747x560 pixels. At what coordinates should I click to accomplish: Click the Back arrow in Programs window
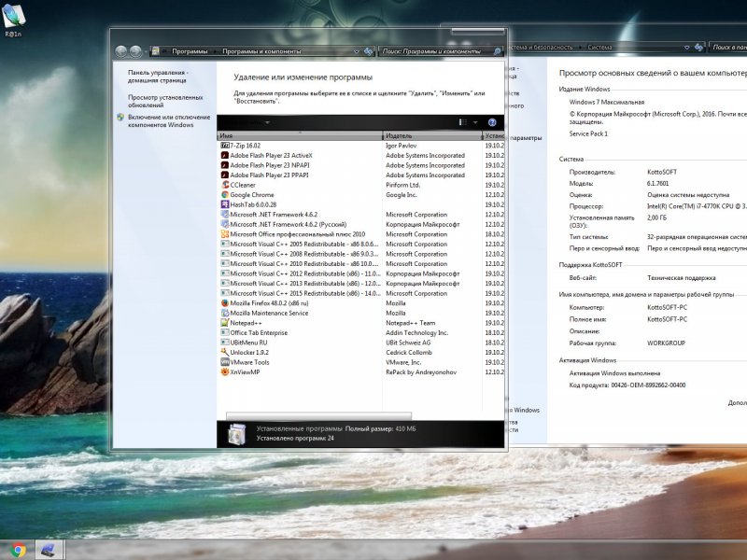point(121,51)
